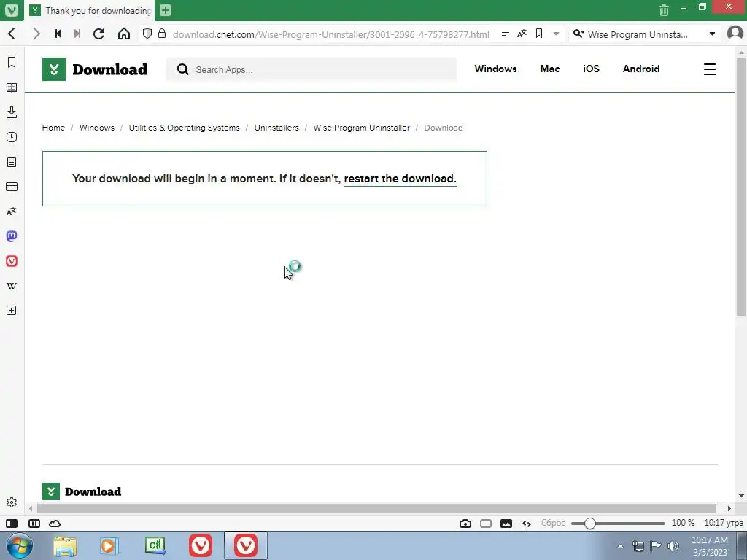Viewport: 747px width, 560px height.
Task: Expand address bar history dropdown
Action: pyautogui.click(x=556, y=34)
